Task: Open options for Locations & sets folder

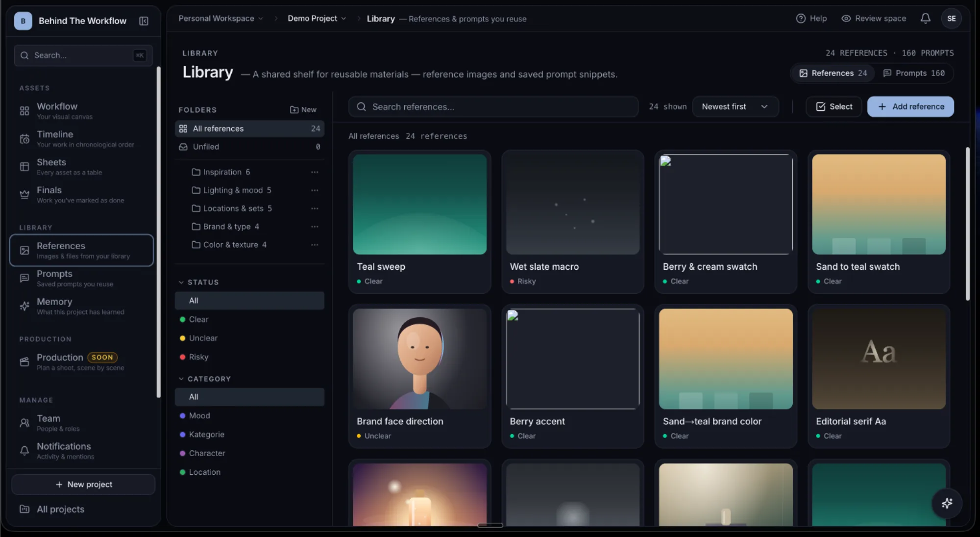Action: (315, 208)
